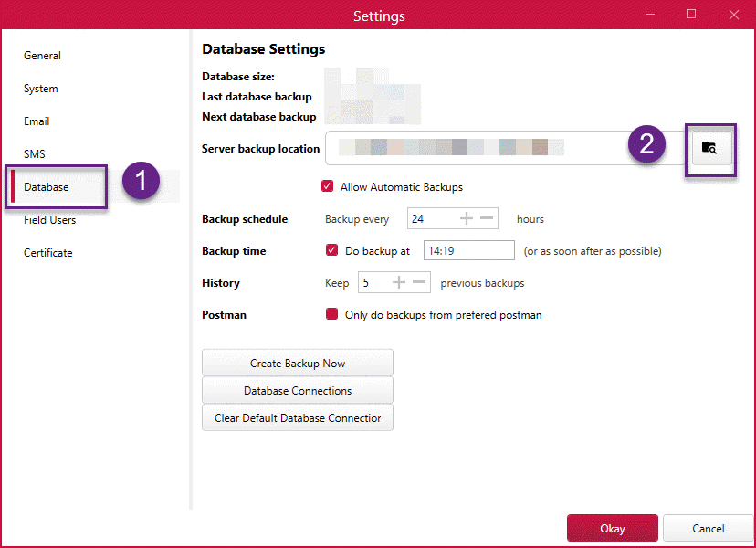This screenshot has width=756, height=548.
Task: Decrease the backup interval hours
Action: tap(487, 218)
